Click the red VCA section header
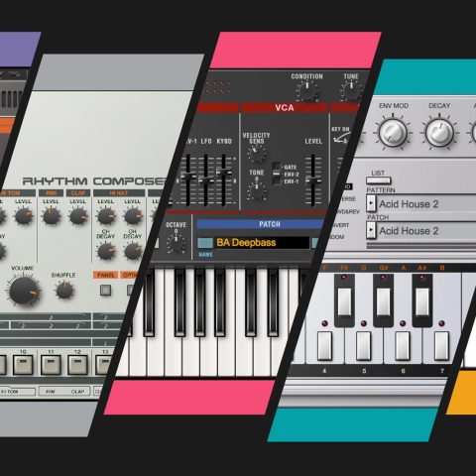Image resolution: width=476 pixels, height=476 pixels. pos(285,108)
